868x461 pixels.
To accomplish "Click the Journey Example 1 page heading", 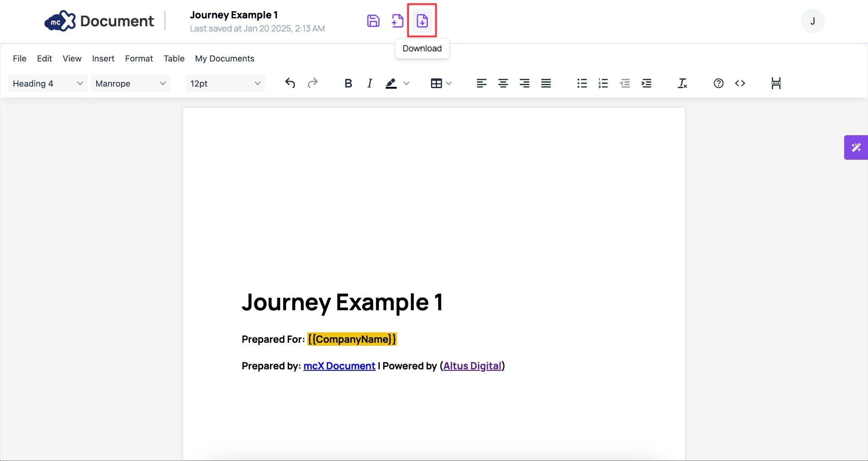I will click(342, 303).
